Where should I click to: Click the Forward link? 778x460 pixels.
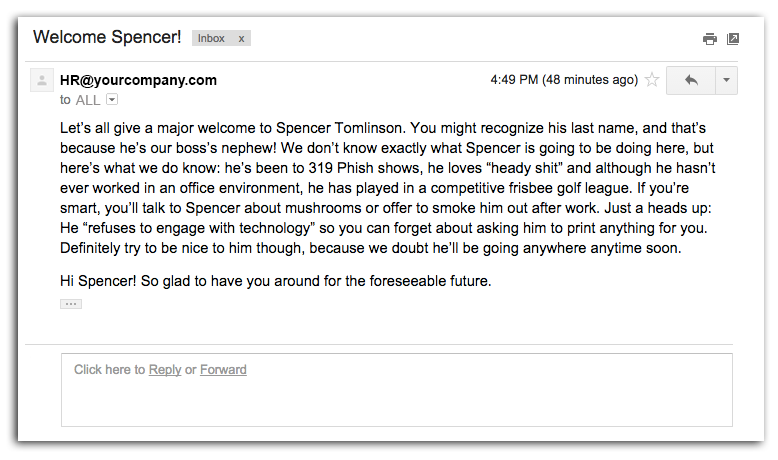223,370
